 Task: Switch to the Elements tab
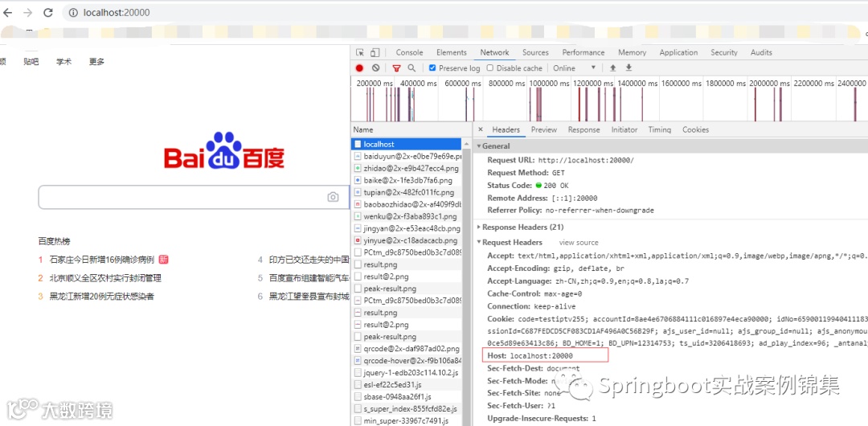[x=452, y=52]
